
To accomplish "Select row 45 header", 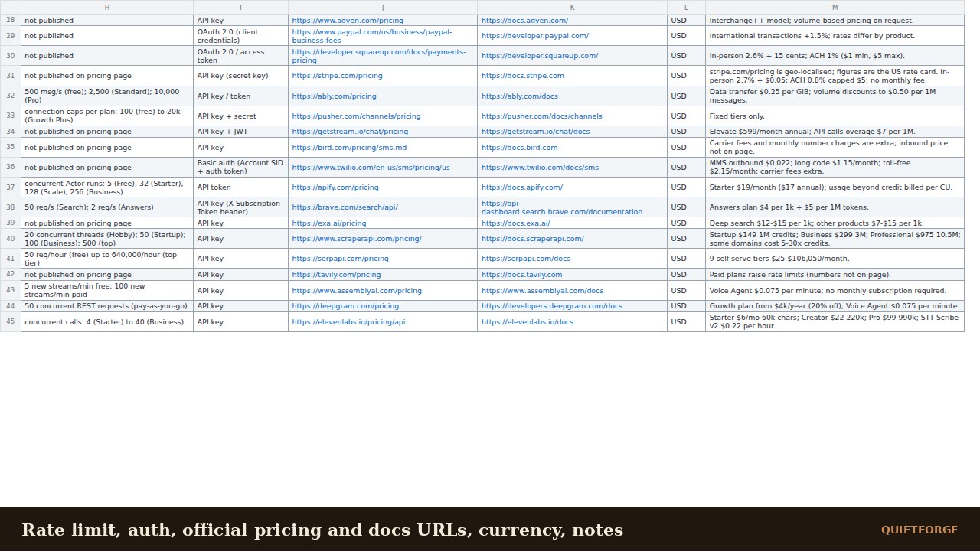I will coord(10,322).
